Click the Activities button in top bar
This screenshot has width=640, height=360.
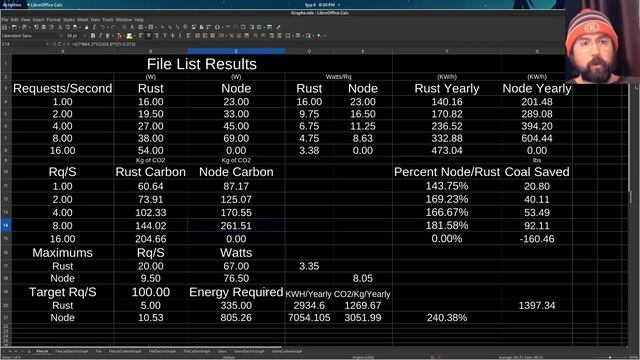[x=12, y=5]
